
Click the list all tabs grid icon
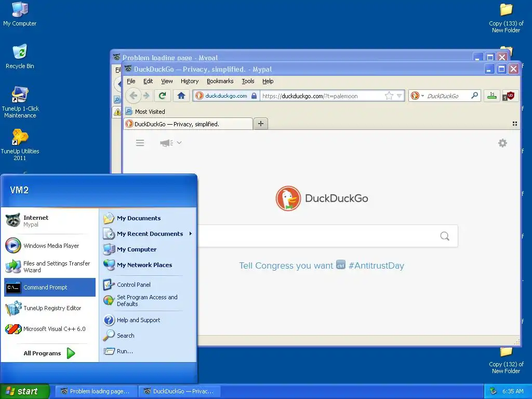[515, 124]
